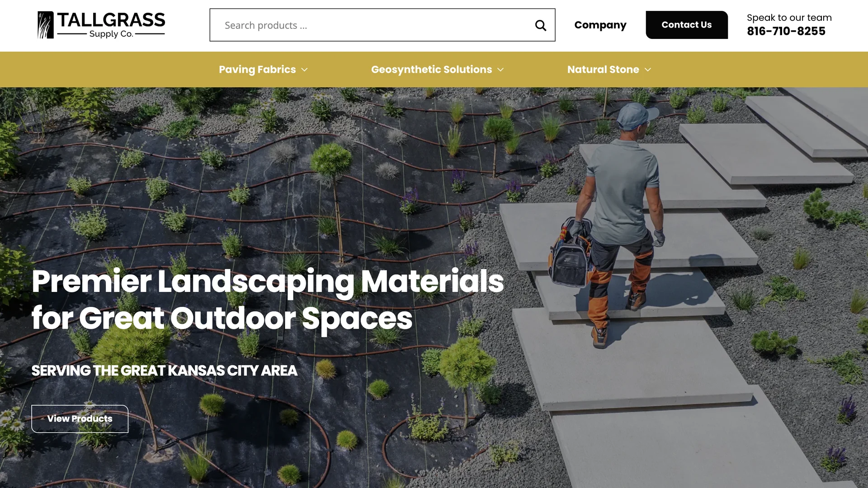Click the Contact Us button

click(x=687, y=25)
